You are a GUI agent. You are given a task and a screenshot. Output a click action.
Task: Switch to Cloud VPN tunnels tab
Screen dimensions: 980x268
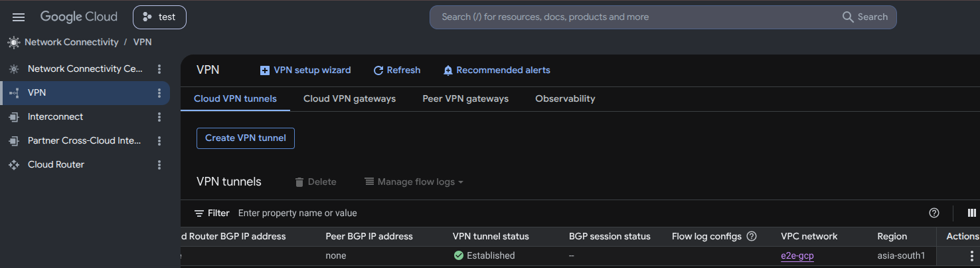(x=235, y=98)
